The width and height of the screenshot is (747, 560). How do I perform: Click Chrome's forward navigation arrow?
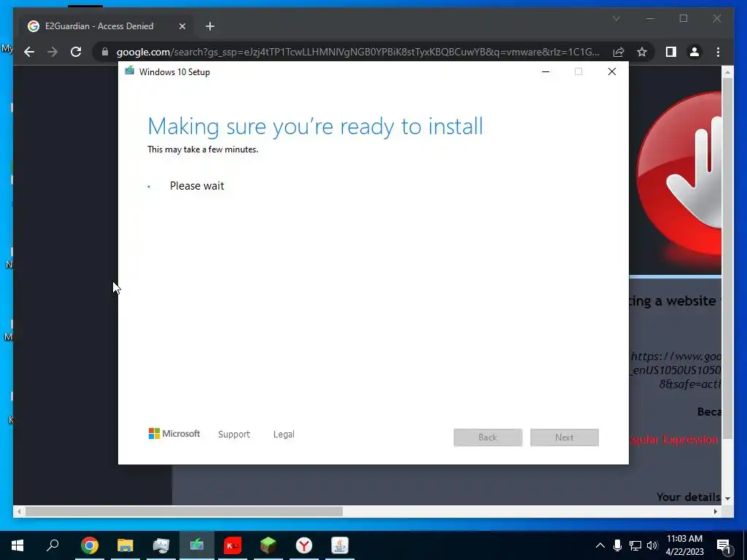pyautogui.click(x=53, y=52)
